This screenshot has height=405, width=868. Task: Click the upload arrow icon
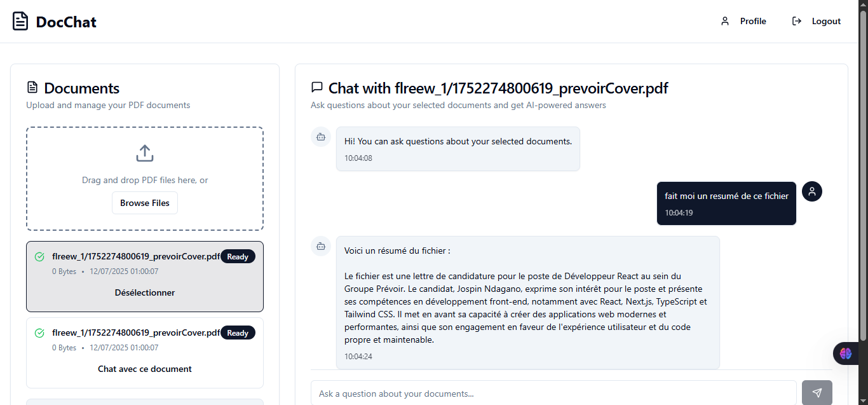(x=145, y=153)
